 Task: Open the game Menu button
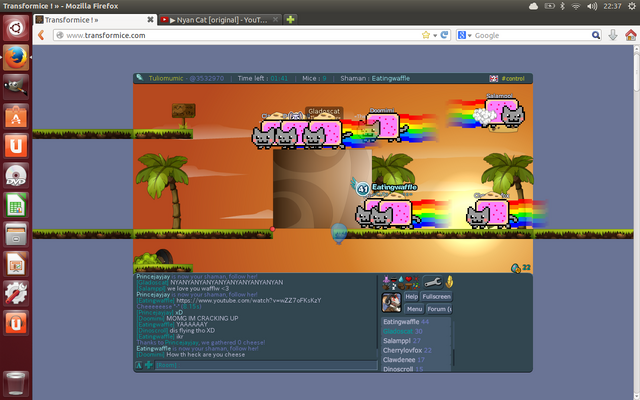click(414, 309)
